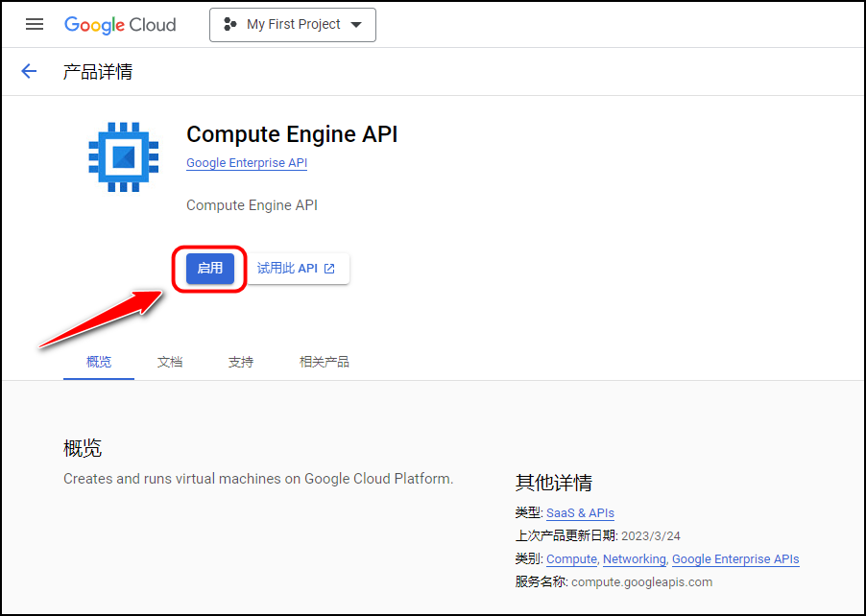866x616 pixels.
Task: Open the Google Enterprise APIs category link
Action: (735, 559)
